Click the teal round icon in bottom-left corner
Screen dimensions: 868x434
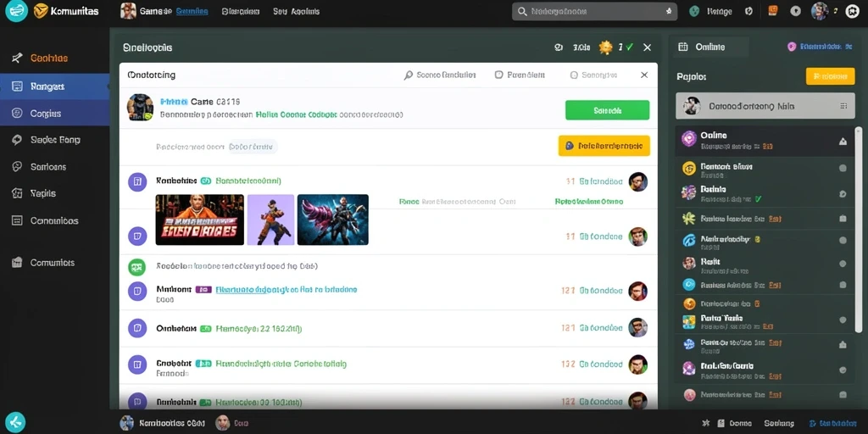pos(16,422)
